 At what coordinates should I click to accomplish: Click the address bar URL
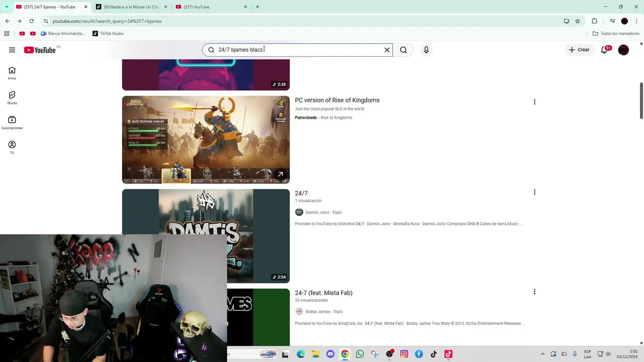tap(107, 21)
